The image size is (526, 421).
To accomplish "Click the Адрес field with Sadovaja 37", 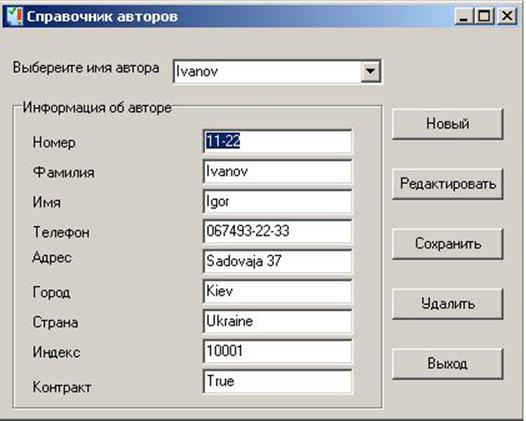I will click(x=277, y=261).
